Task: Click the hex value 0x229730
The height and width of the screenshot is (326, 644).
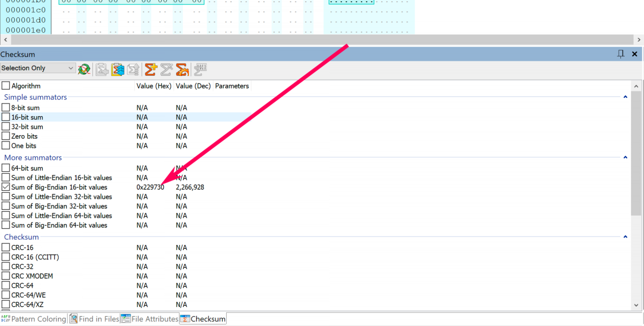Action: pyautogui.click(x=150, y=187)
